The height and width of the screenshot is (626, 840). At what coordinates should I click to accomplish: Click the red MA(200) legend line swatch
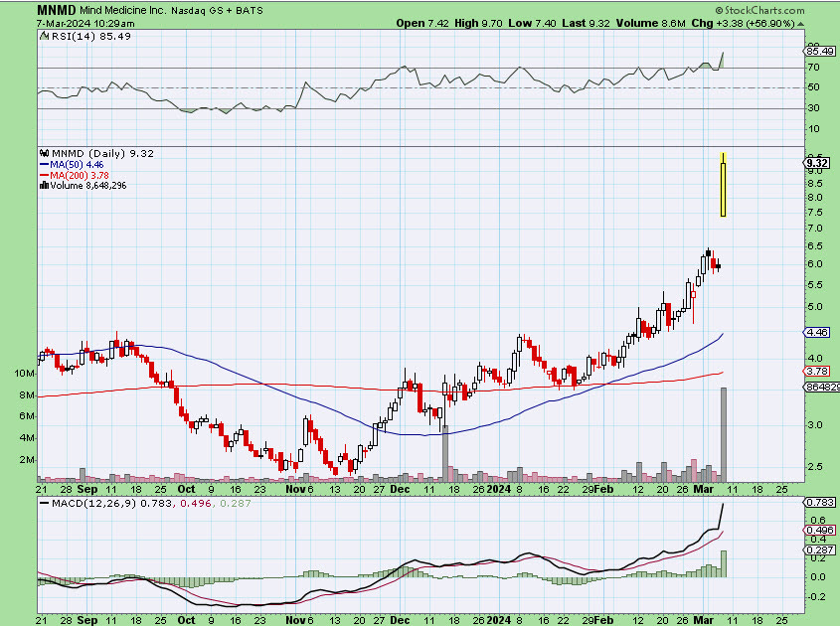coord(45,176)
